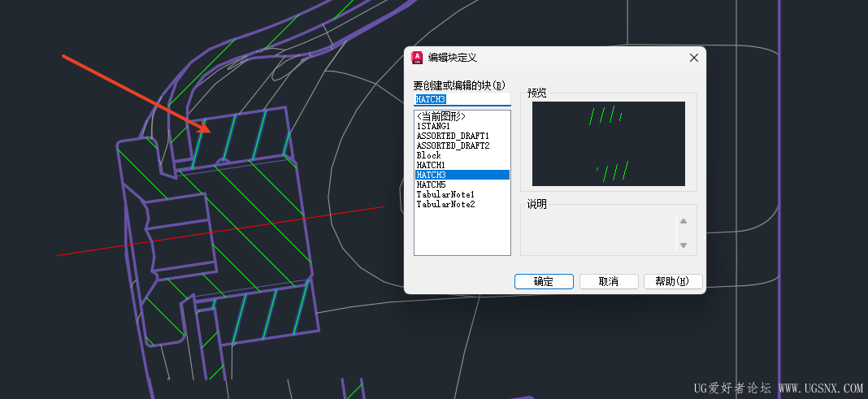The height and width of the screenshot is (399, 868).
Task: Select highlighted HATCH3 list entry
Action: [462, 175]
